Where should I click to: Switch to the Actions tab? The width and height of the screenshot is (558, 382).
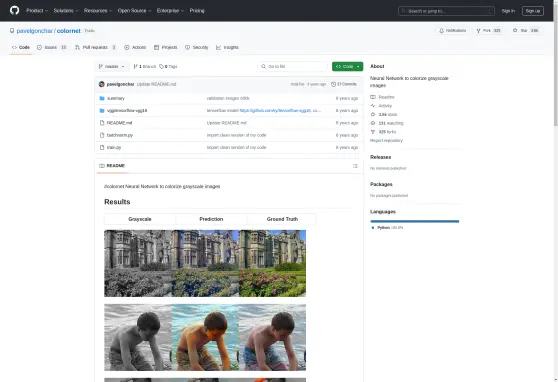point(135,47)
